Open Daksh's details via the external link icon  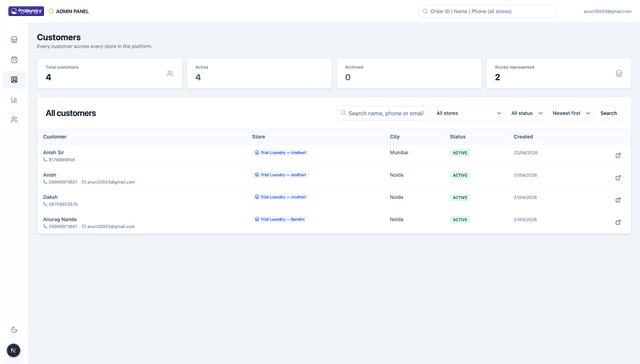618,200
